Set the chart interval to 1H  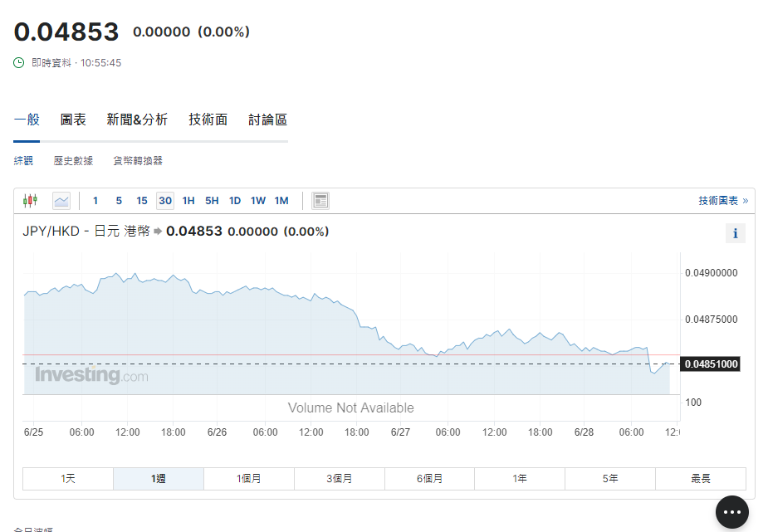pos(188,201)
